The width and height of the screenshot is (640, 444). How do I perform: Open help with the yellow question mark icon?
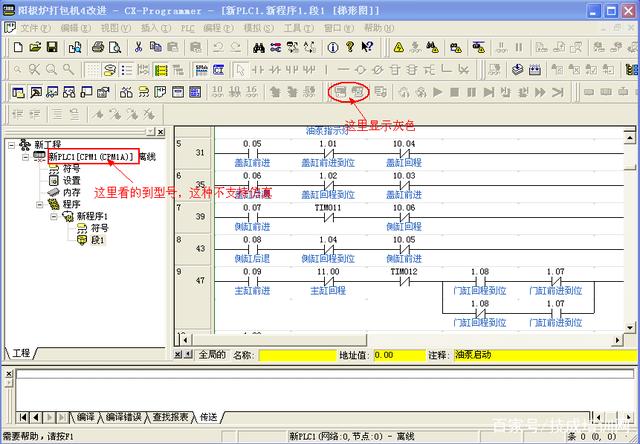click(350, 47)
